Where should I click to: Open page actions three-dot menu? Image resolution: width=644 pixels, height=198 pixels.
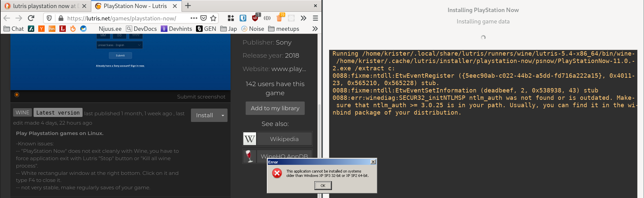coord(194,18)
